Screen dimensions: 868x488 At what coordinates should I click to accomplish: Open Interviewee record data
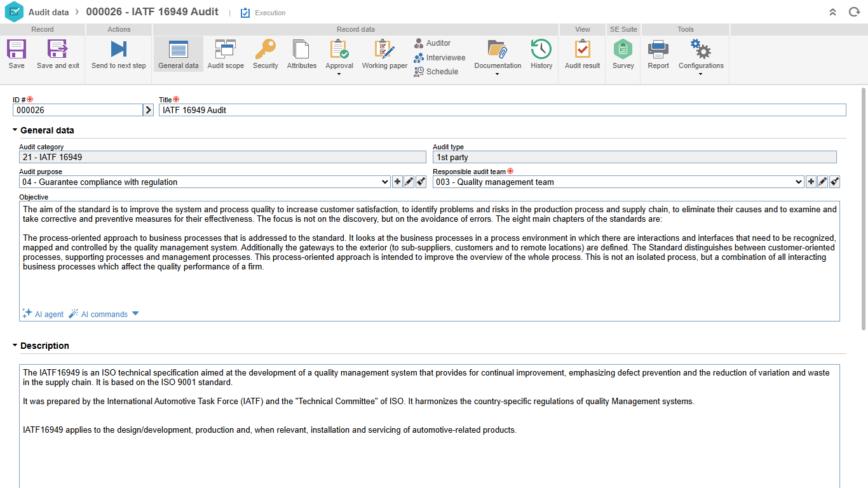point(440,58)
